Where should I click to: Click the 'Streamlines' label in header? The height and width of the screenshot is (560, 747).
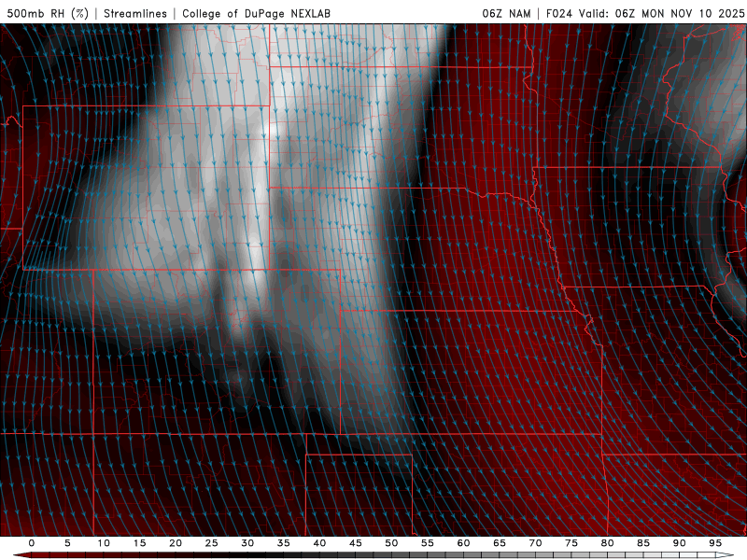click(135, 14)
